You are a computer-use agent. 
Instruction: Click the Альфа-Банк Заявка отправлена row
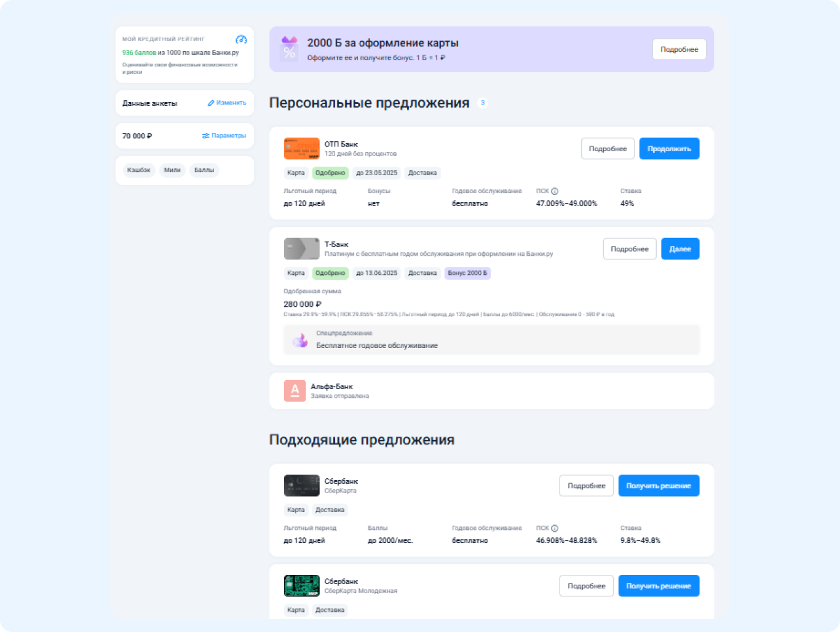[491, 391]
